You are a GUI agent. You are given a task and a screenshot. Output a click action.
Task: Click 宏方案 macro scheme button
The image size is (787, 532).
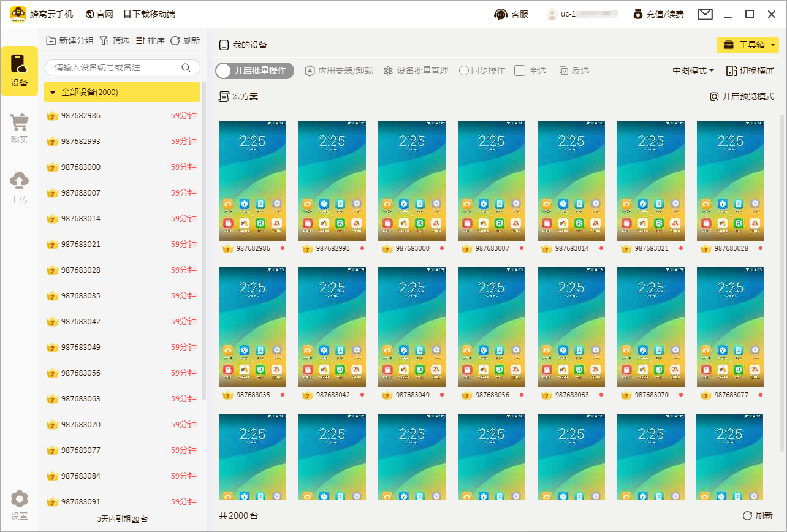(x=238, y=96)
